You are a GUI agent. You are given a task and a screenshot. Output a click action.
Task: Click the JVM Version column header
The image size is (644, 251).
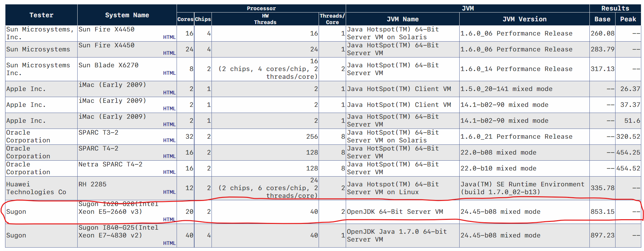pos(524,19)
